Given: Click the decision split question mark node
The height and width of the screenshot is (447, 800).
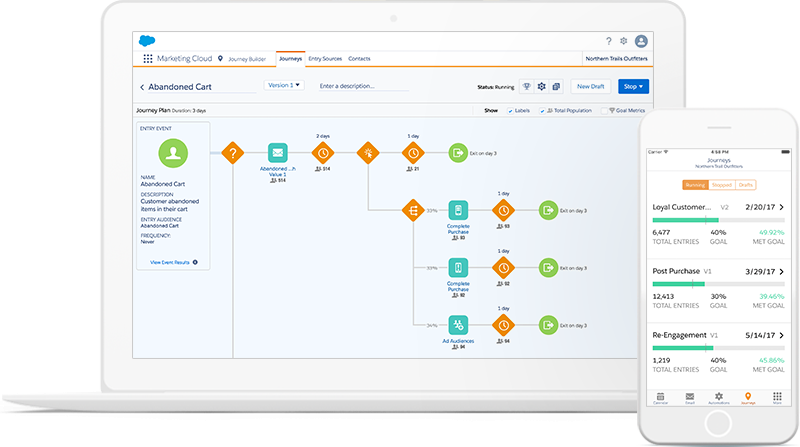Looking at the screenshot, I should click(x=232, y=153).
